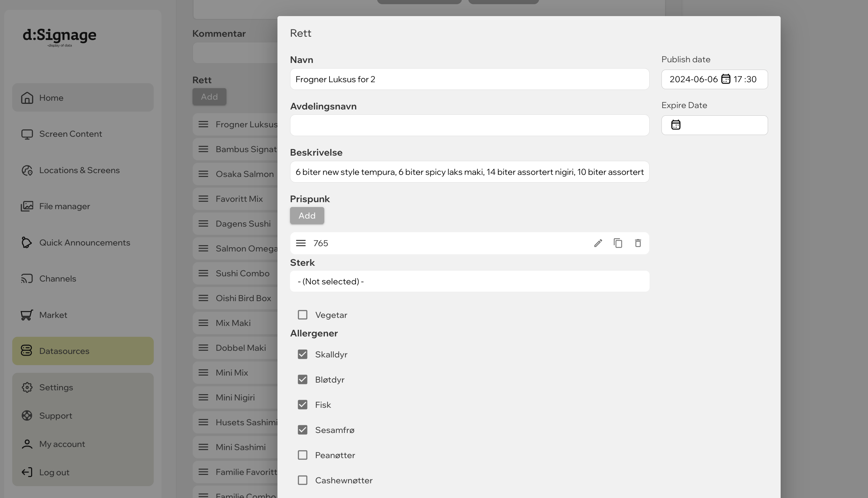Click the Avdelingsnavn input field
Viewport: 868px width, 498px height.
point(470,125)
